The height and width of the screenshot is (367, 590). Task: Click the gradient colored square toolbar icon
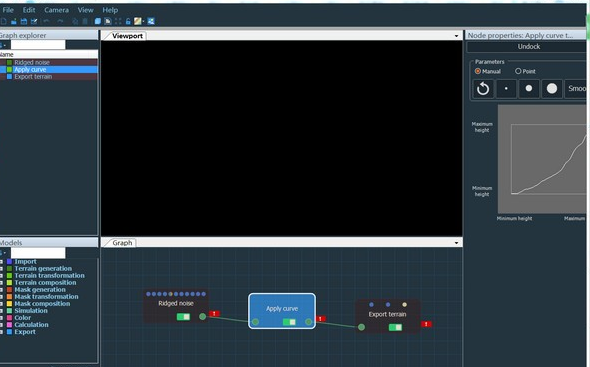pos(138,21)
